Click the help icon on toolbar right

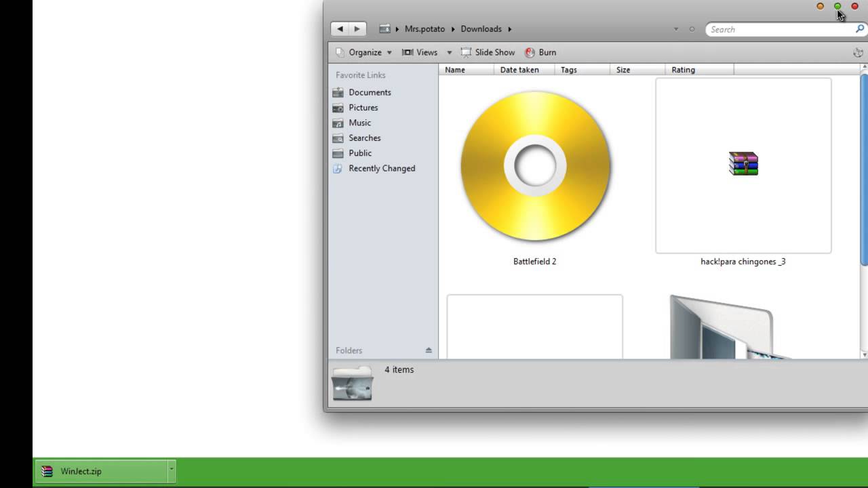pos(858,52)
